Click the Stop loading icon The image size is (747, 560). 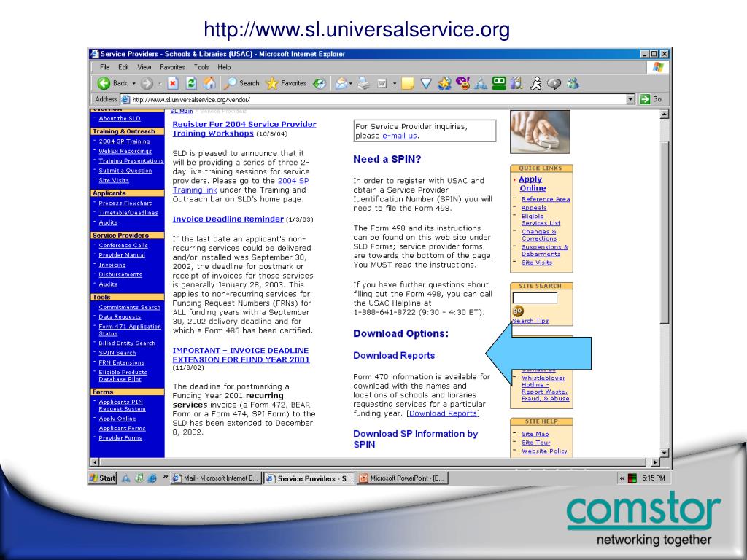[x=173, y=83]
